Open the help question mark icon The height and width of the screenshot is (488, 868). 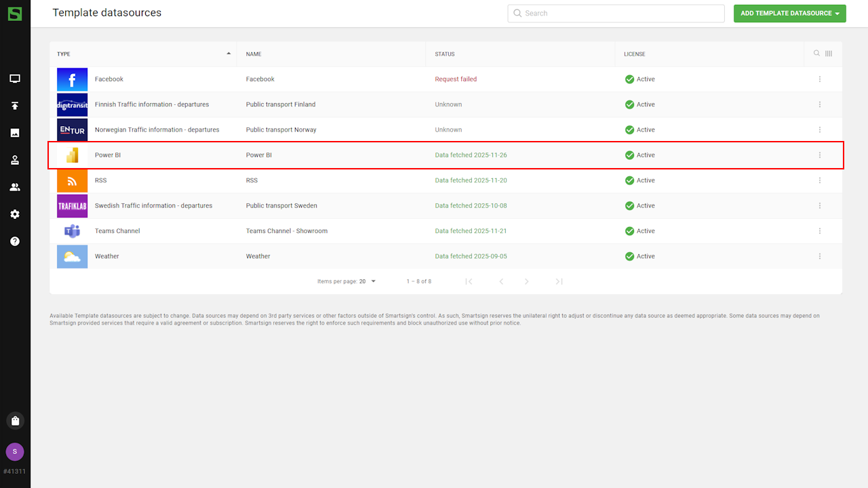tap(15, 241)
